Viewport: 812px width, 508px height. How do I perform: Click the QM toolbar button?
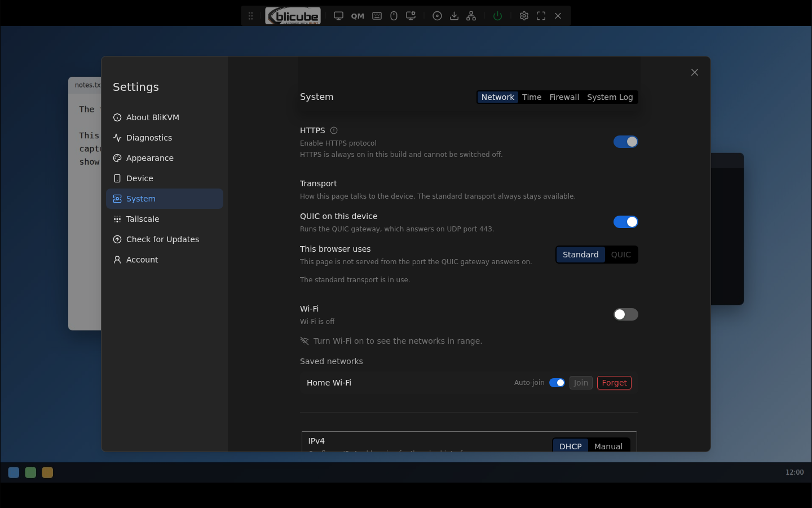(358, 16)
